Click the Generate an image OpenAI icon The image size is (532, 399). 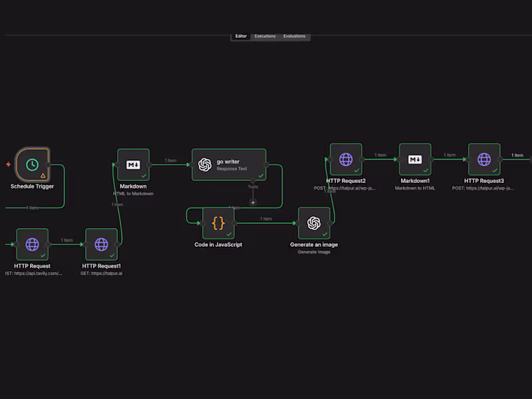tap(314, 222)
